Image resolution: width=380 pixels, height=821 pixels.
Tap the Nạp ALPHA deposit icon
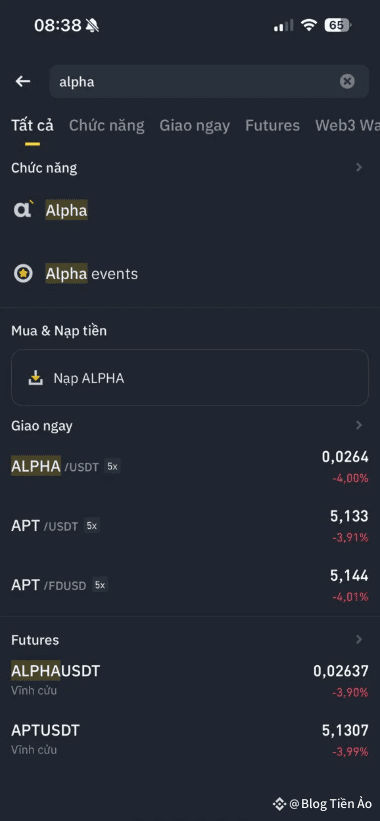[35, 378]
